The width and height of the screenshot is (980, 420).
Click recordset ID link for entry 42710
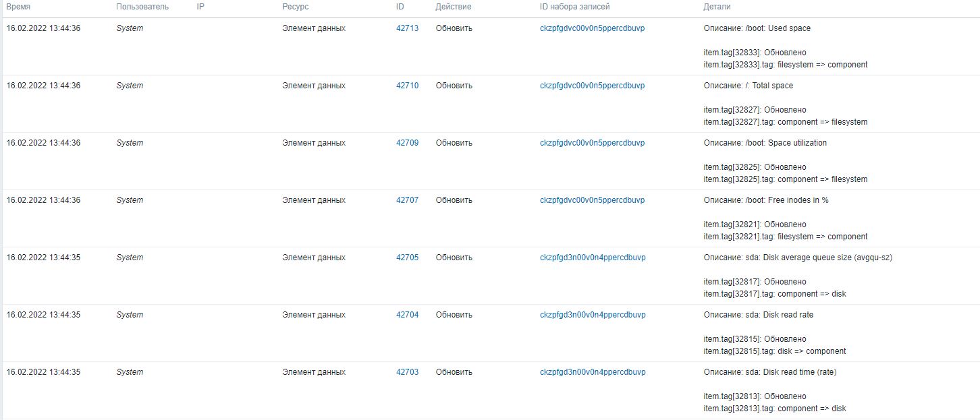(x=592, y=86)
